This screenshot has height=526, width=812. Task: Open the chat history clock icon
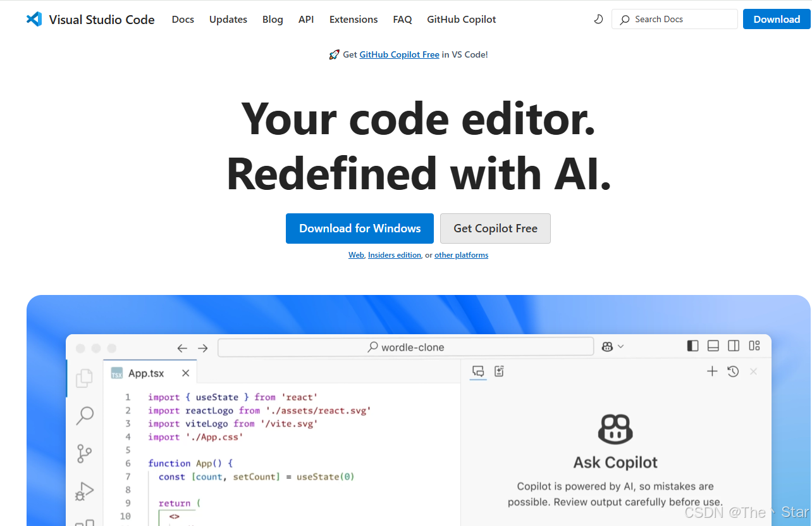[x=733, y=372]
